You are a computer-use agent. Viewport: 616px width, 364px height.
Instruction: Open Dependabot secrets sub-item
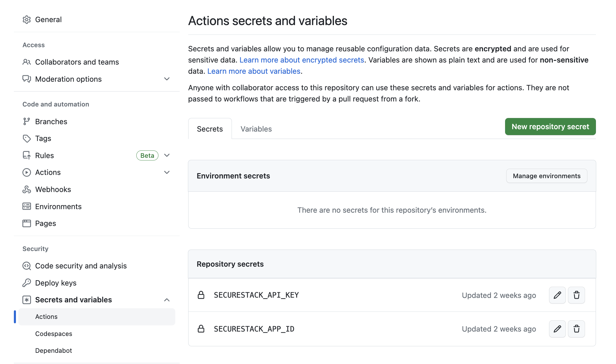pyautogui.click(x=53, y=350)
